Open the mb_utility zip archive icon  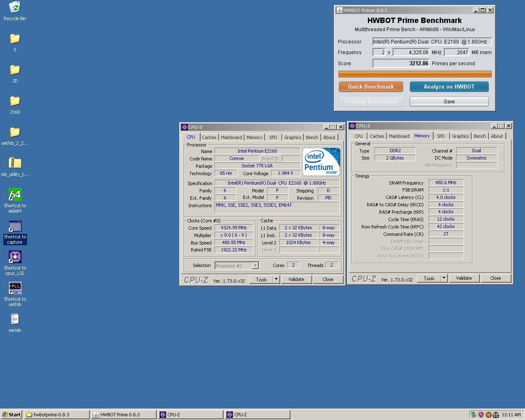tap(15, 163)
